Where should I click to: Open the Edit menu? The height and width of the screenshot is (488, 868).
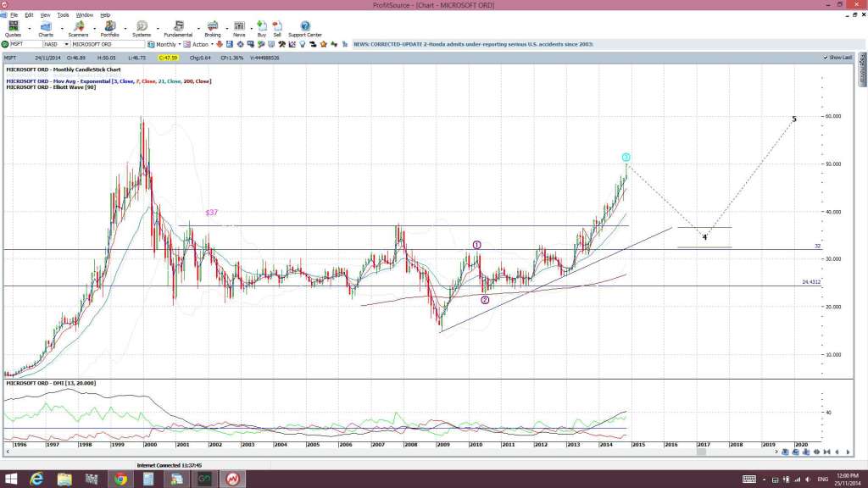coord(29,15)
